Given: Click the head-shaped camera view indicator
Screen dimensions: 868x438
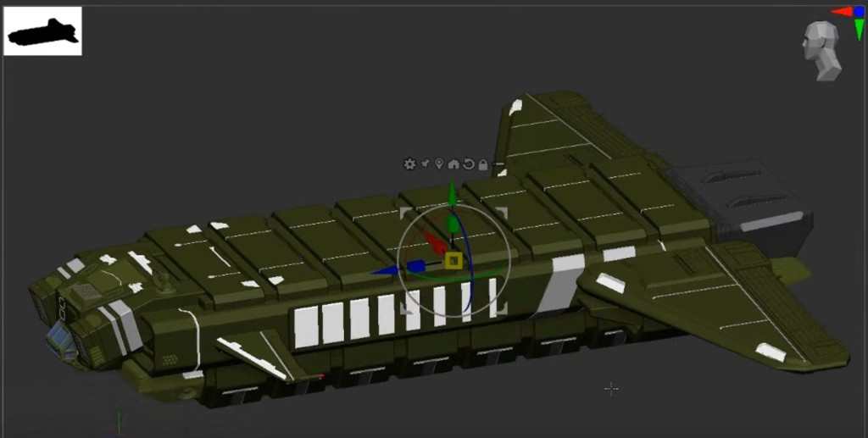Looking at the screenshot, I should pyautogui.click(x=821, y=49).
